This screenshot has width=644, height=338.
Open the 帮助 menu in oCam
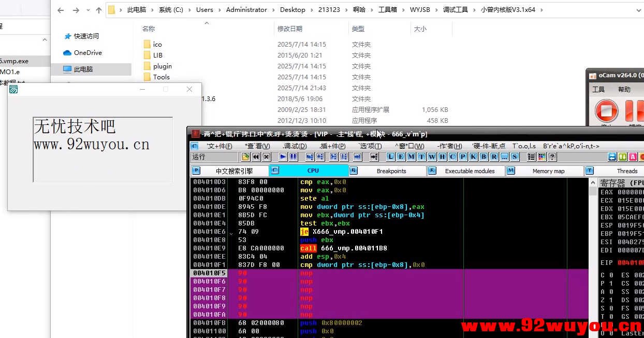click(624, 90)
